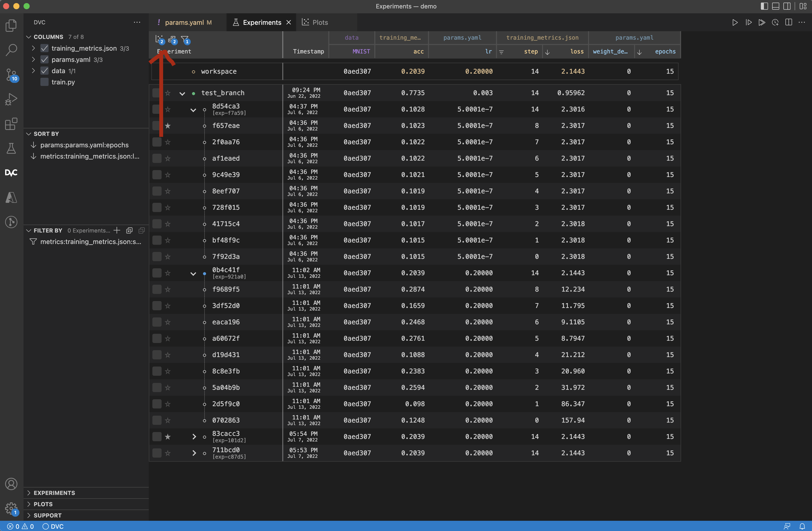
Task: Star the 2f0aa76 experiment row
Action: click(168, 142)
